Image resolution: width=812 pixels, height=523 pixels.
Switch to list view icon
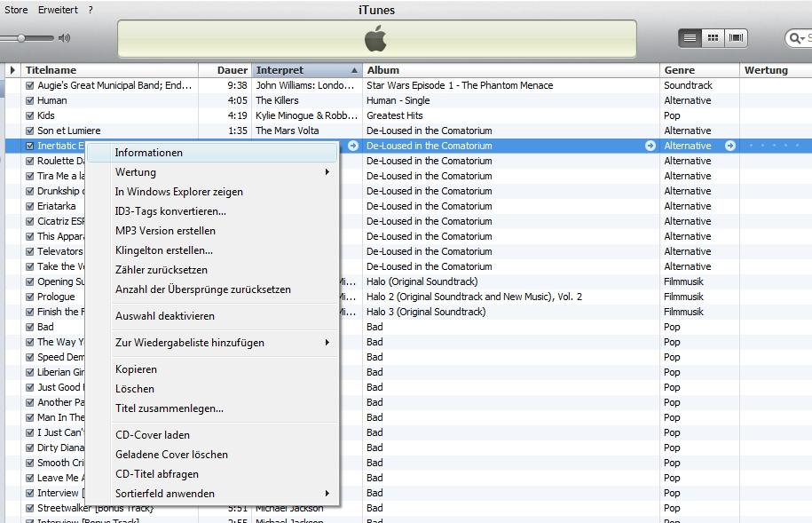tap(690, 38)
